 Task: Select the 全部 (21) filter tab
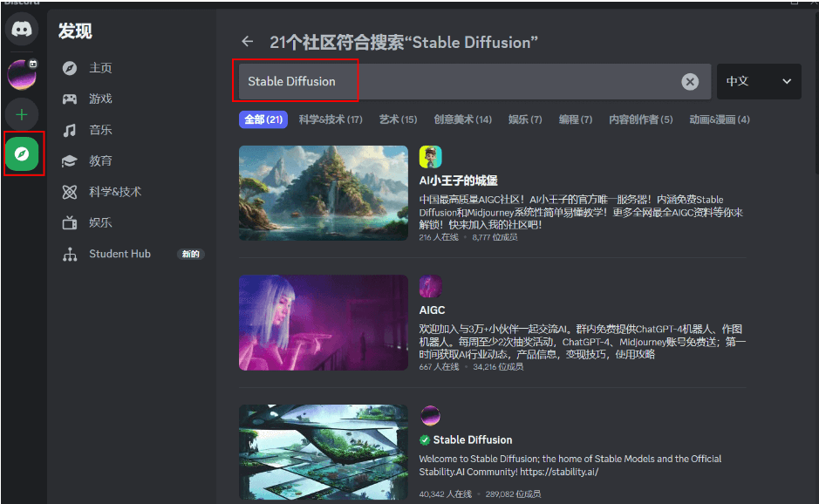[x=263, y=119]
